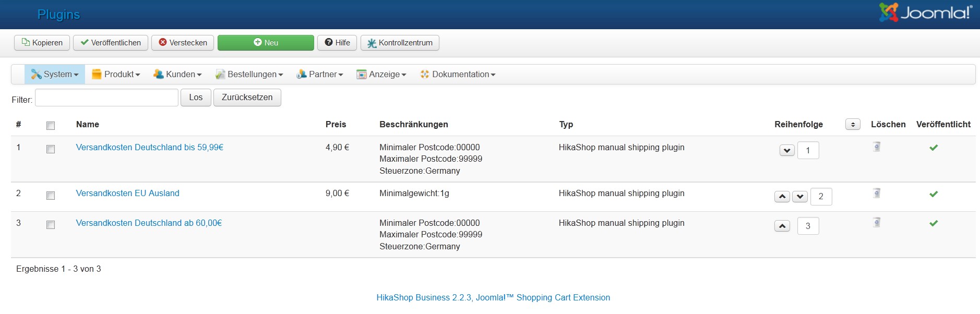
Task: Click the Joomla! logo
Action: coord(925,13)
